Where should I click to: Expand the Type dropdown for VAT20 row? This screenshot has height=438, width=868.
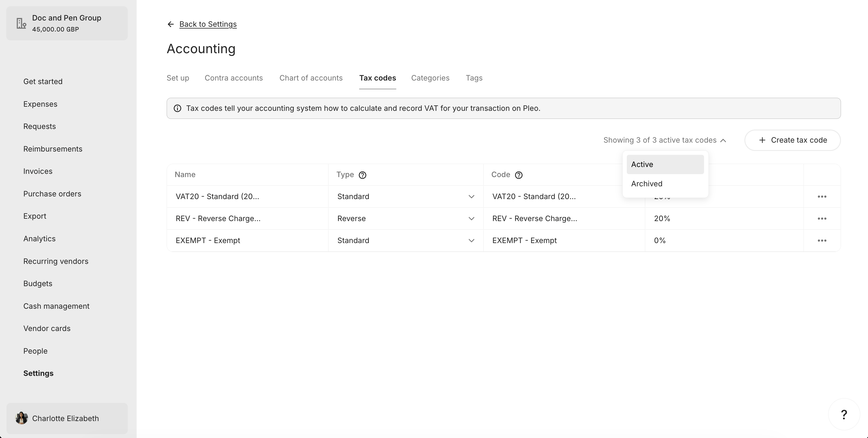pos(471,197)
